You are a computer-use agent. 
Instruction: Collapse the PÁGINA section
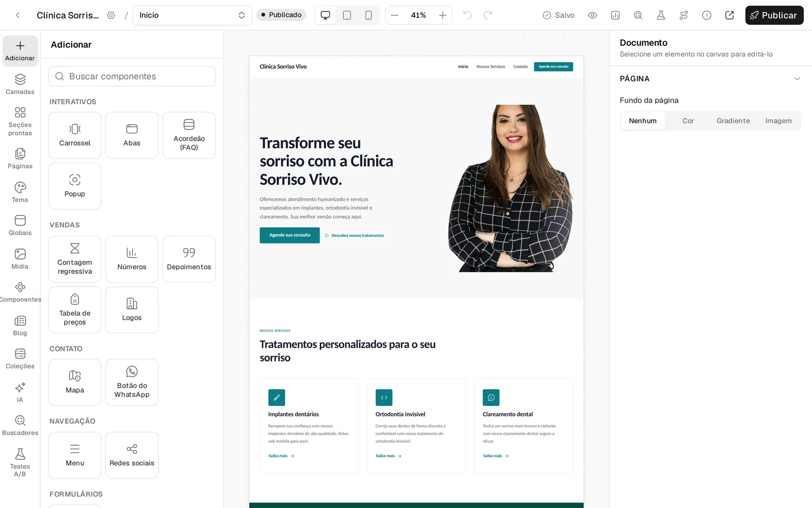click(797, 79)
